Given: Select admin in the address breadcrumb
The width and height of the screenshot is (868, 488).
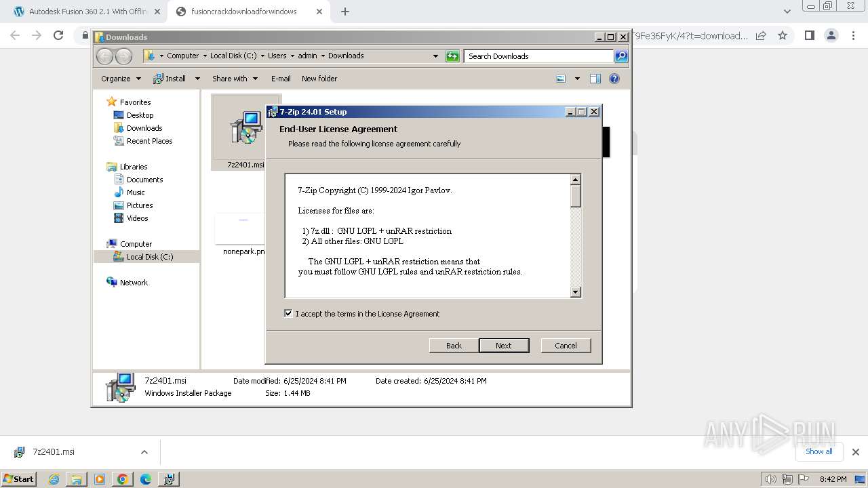Looking at the screenshot, I should [307, 56].
